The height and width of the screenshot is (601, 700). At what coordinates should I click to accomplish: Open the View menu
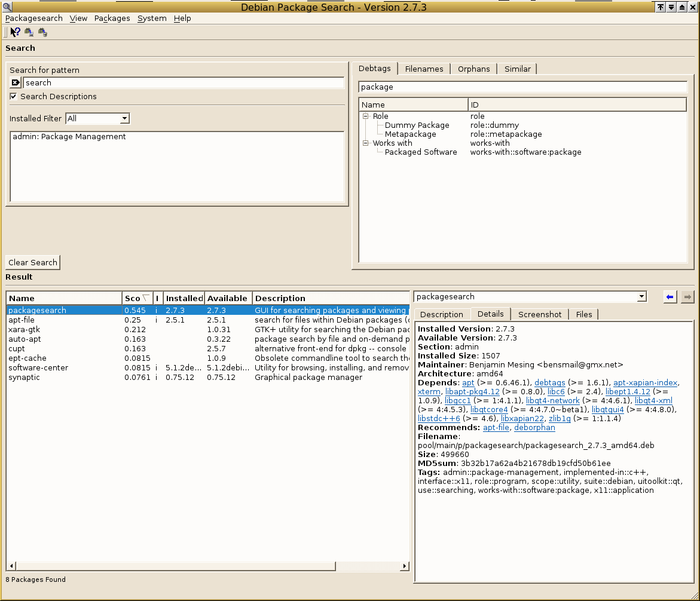78,19
